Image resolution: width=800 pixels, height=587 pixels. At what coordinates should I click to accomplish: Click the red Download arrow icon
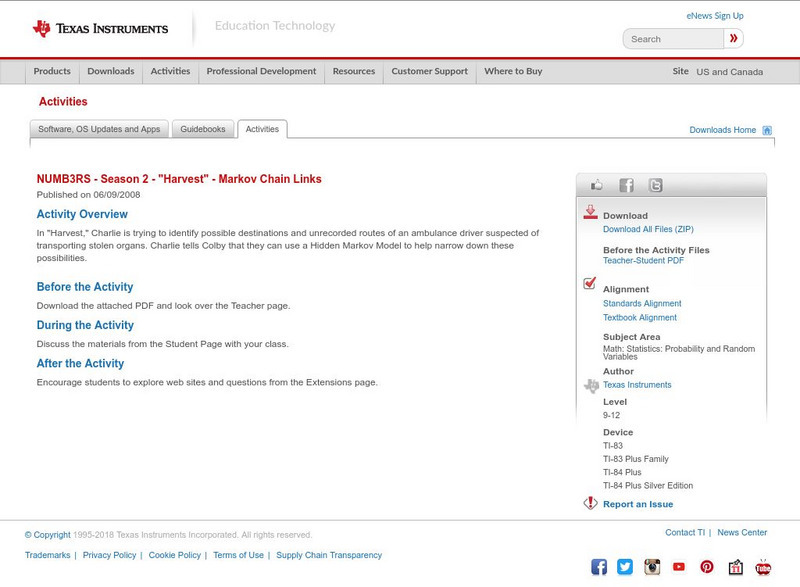pos(590,212)
